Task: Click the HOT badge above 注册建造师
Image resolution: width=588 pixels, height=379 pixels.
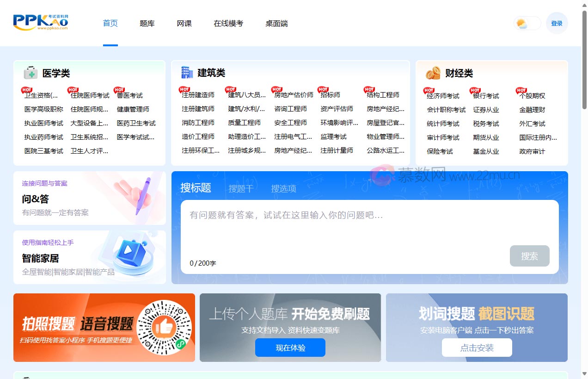Action: (184, 89)
